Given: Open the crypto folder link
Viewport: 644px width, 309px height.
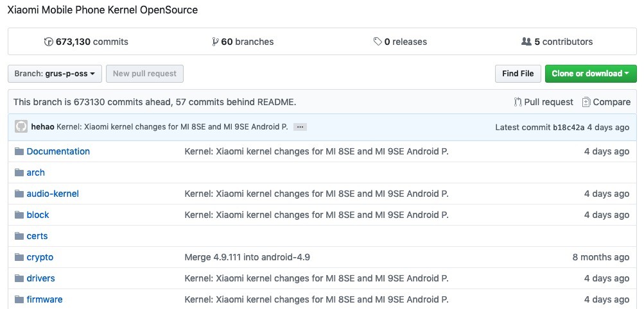Looking at the screenshot, I should (40, 257).
